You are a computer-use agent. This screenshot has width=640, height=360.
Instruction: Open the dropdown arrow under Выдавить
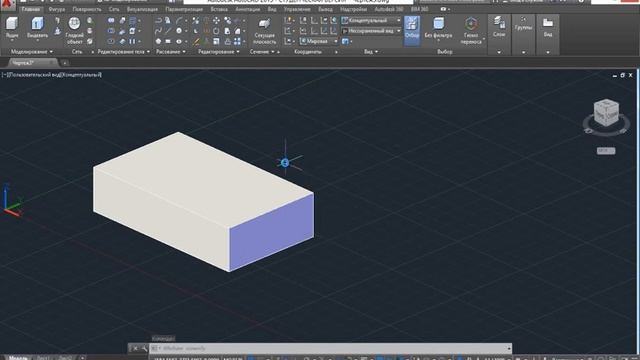[x=37, y=41]
